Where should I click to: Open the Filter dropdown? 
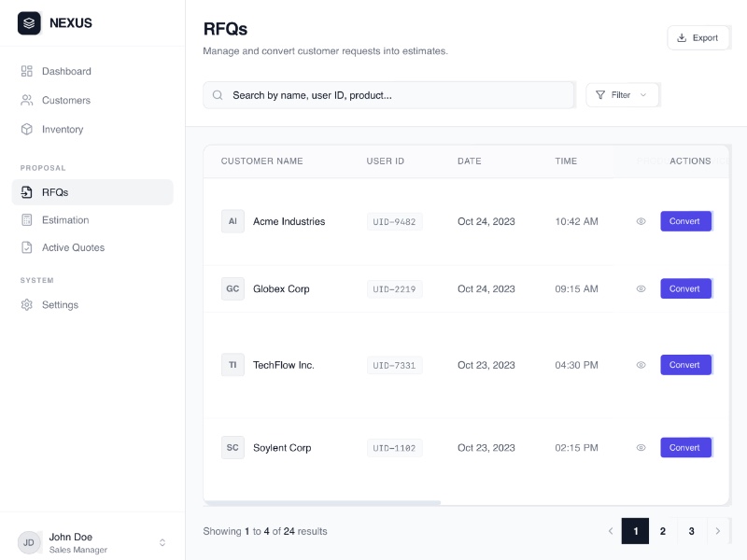622,94
